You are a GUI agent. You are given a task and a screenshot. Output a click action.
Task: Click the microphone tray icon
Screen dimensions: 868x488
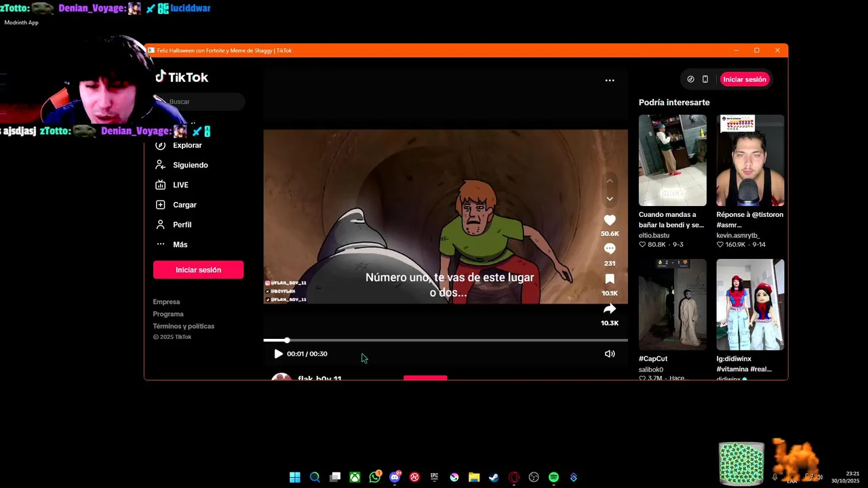774,477
